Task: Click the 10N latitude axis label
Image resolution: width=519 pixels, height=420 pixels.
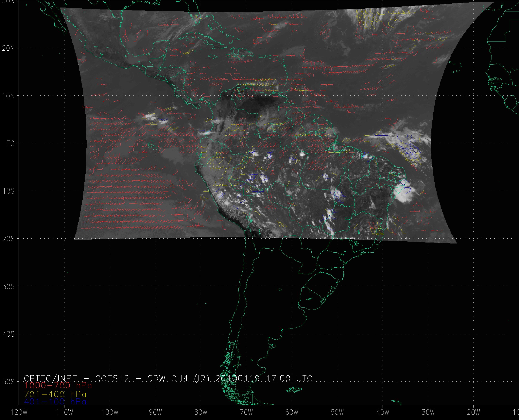Action: pyautogui.click(x=8, y=96)
